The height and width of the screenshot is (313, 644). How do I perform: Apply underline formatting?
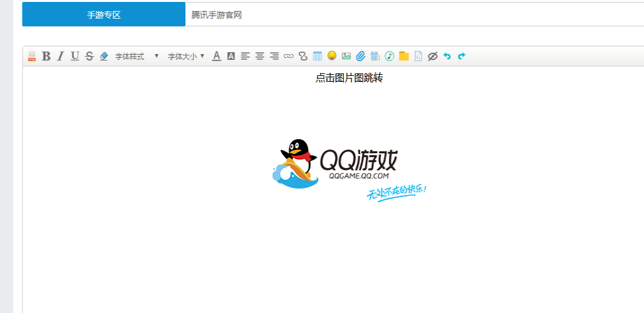coord(75,56)
